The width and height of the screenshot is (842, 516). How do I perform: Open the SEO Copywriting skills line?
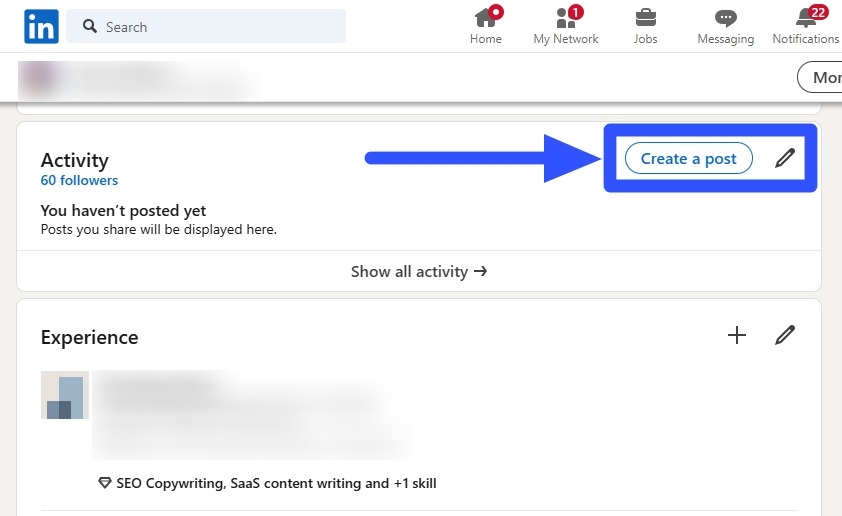tap(276, 483)
